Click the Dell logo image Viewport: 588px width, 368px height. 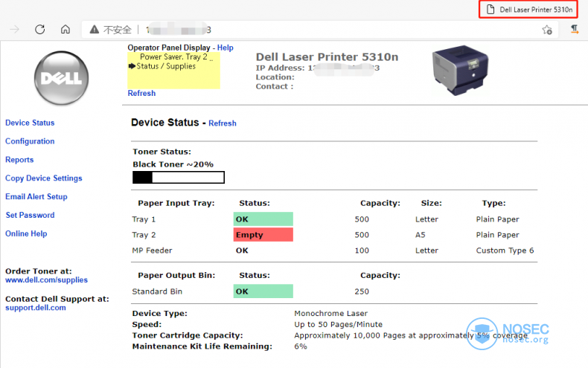click(62, 78)
